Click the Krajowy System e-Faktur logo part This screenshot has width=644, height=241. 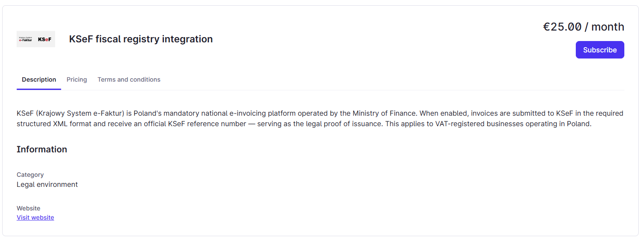(25, 39)
